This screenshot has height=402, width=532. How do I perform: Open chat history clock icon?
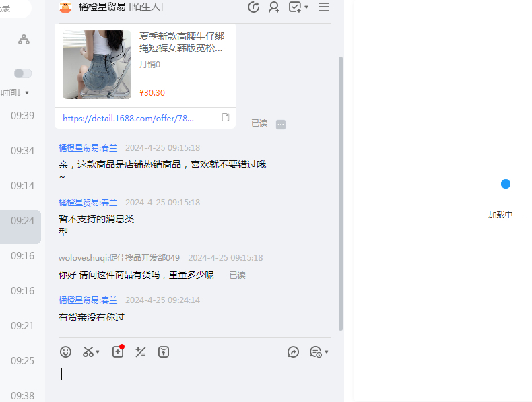[x=253, y=7]
